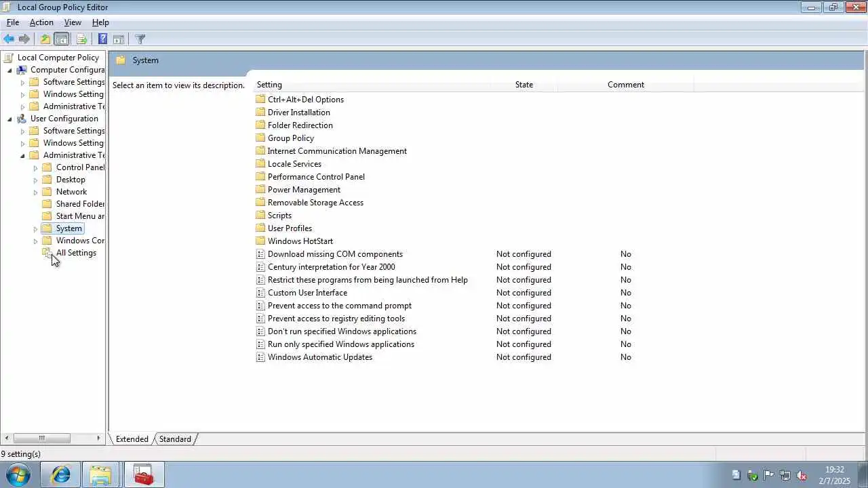This screenshot has height=488, width=868.
Task: Collapse User Configuration tree node
Action: tap(9, 119)
